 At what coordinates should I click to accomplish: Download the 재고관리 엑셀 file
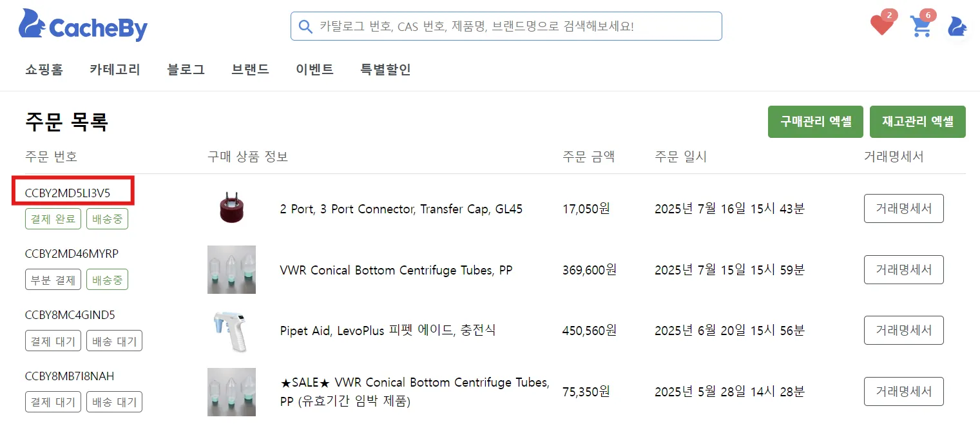[918, 122]
